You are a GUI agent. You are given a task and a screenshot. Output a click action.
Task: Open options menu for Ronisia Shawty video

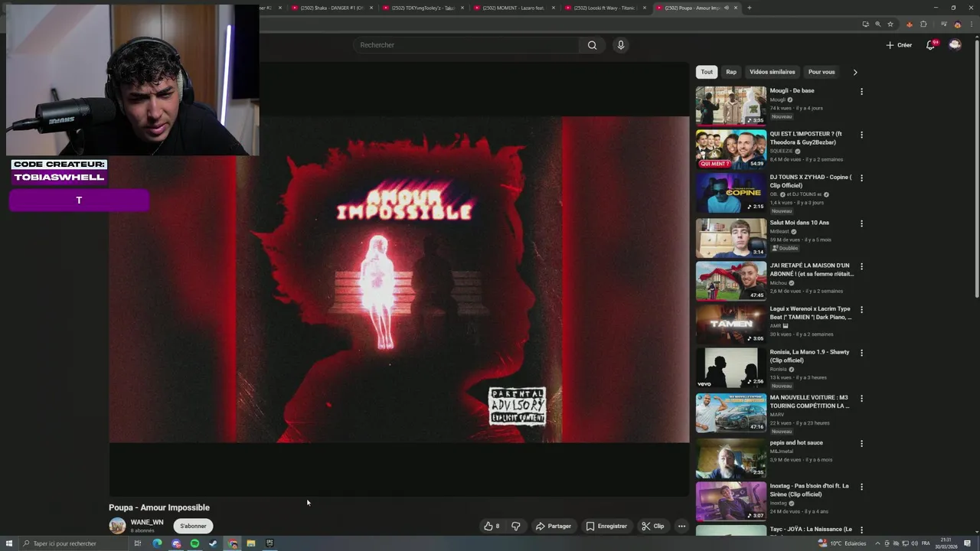pos(861,354)
